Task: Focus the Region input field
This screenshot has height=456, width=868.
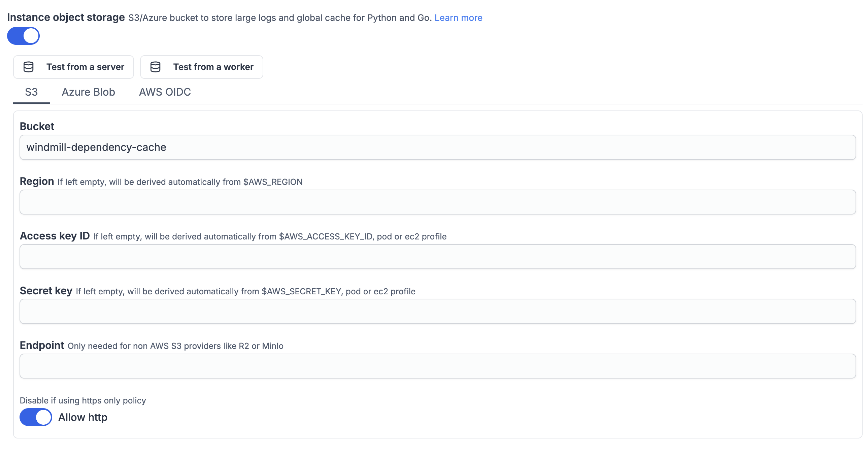Action: point(435,202)
